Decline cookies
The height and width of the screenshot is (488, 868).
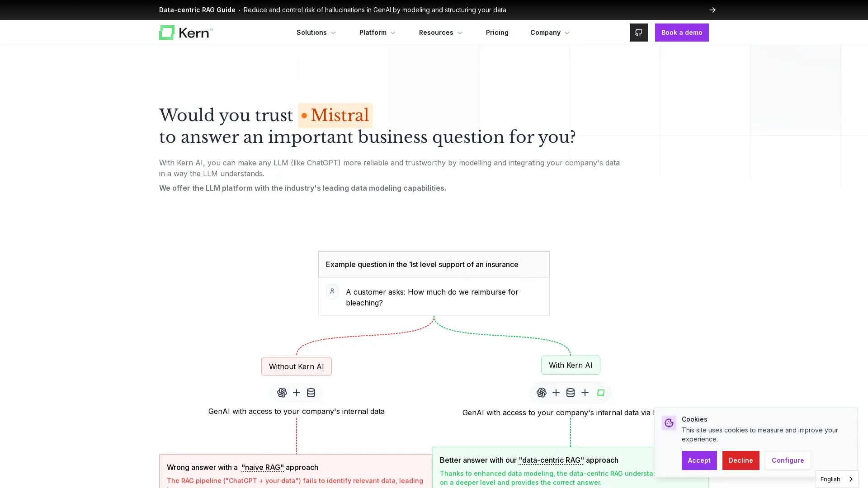point(741,460)
